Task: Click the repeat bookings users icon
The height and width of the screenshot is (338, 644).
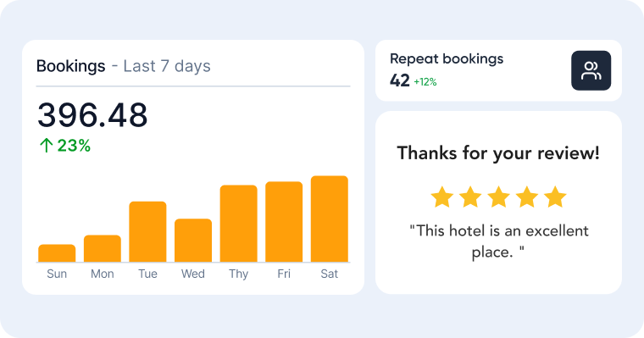Action: click(x=591, y=70)
